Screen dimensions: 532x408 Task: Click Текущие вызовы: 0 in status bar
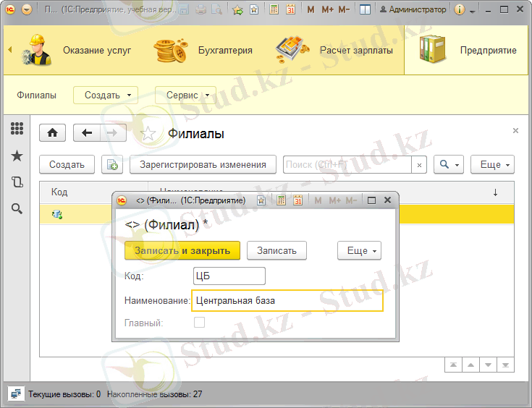click(64, 394)
